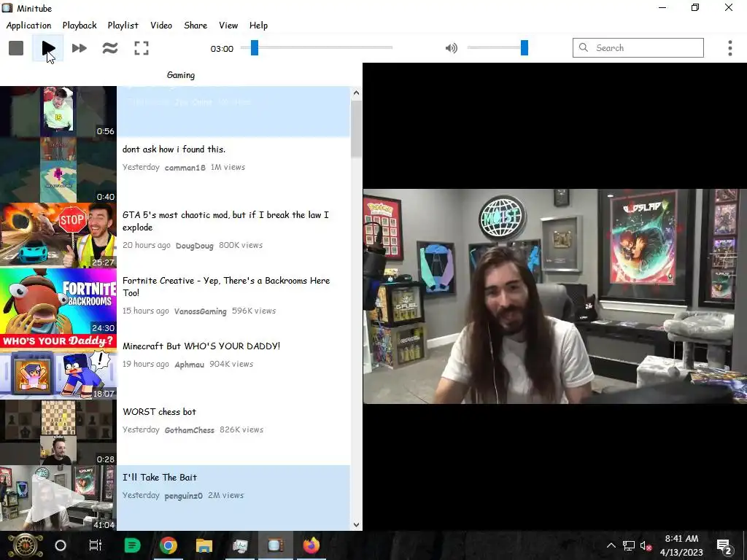Click '826K views' text
Screen dimensions: 747x560
[241, 429]
